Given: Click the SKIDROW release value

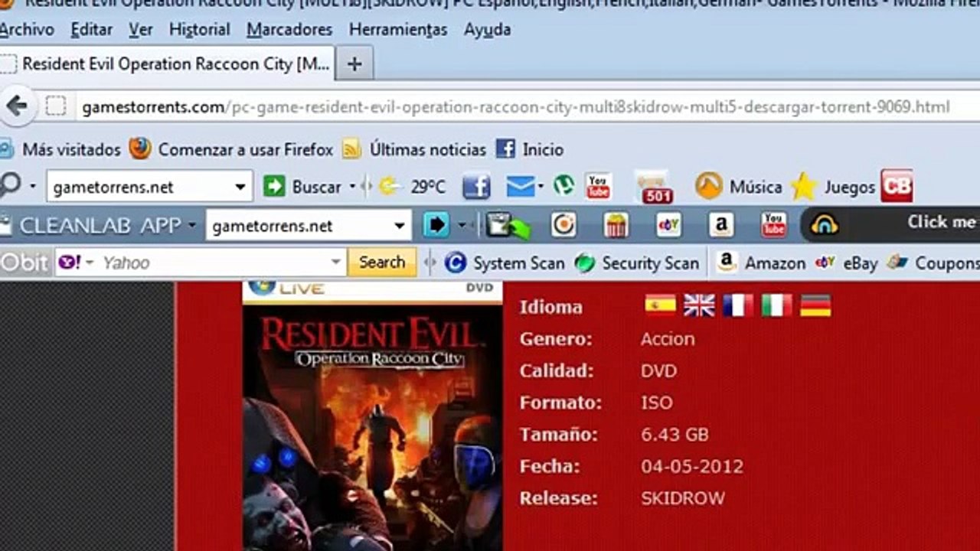Looking at the screenshot, I should (x=683, y=498).
